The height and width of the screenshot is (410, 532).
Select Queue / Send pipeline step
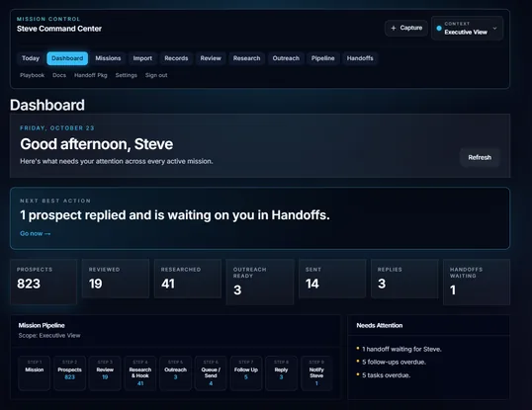point(211,373)
